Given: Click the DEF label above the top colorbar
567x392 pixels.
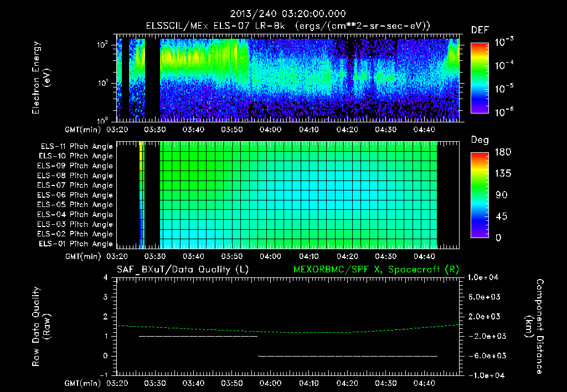Looking at the screenshot, I should point(480,30).
